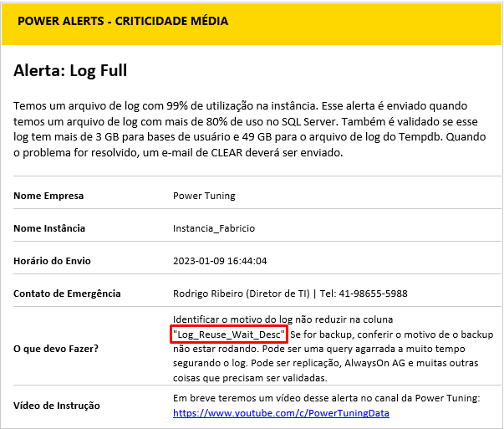
Task: Click the 'o problema for resolvido' paragraph line
Action: click(178, 152)
